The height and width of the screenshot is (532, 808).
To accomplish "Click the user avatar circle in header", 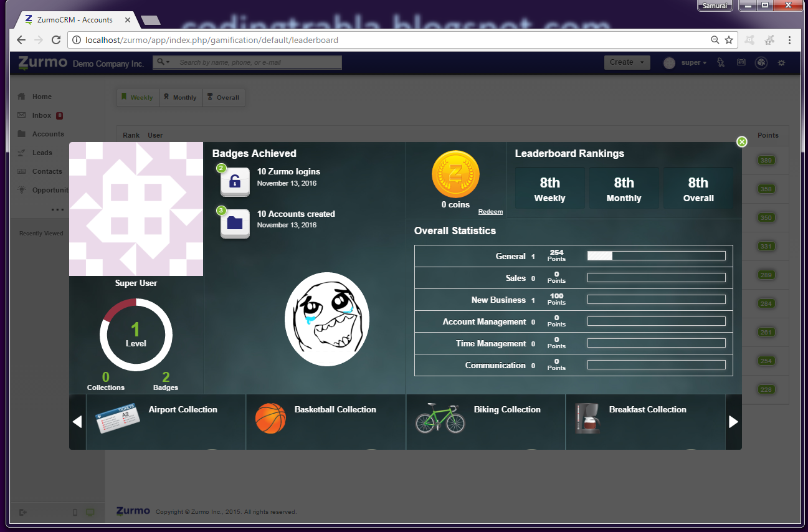I will tap(670, 63).
